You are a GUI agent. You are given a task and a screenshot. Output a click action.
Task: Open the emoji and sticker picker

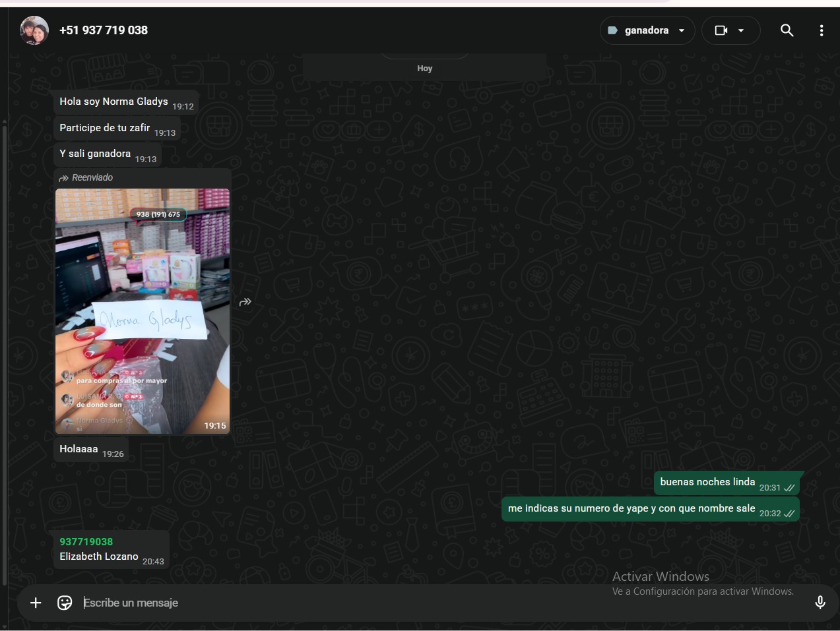(65, 603)
